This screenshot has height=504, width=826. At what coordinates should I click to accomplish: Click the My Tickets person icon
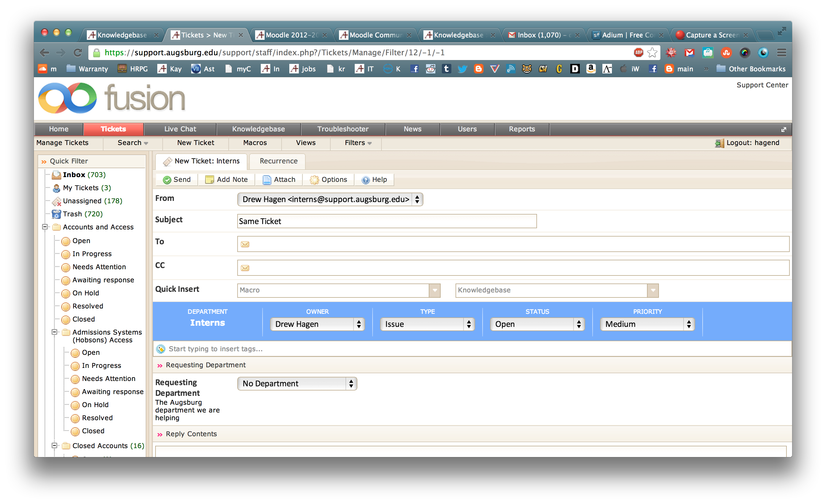tap(56, 188)
